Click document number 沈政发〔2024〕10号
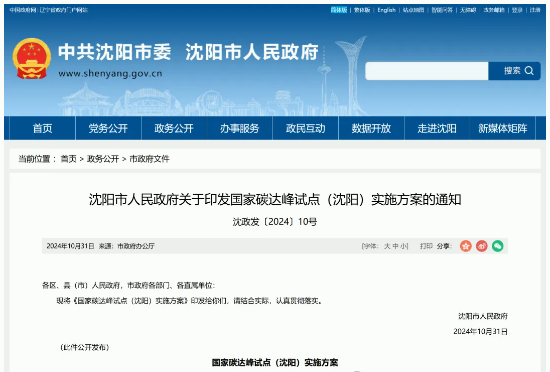The image size is (550, 372). (x=275, y=222)
